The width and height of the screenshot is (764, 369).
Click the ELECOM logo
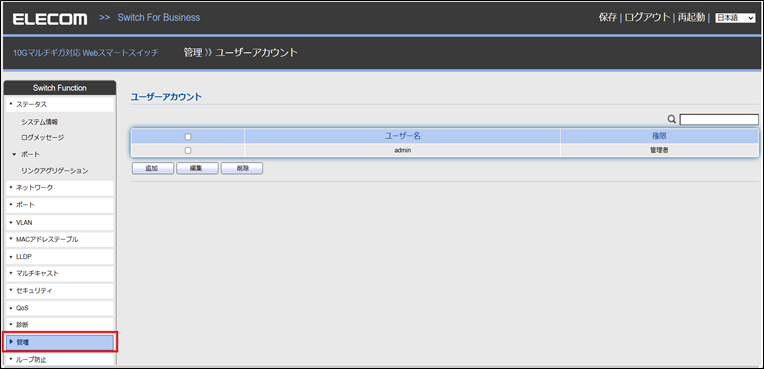50,19
